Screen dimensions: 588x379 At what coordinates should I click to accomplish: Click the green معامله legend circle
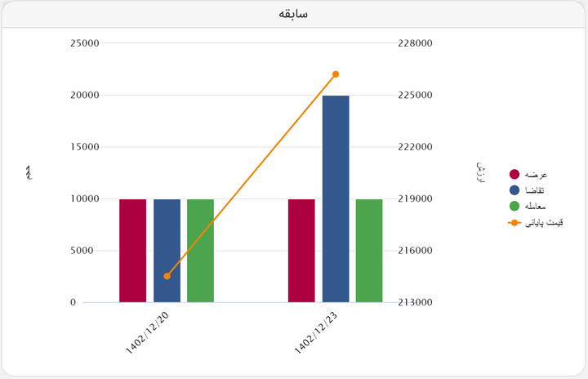514,206
